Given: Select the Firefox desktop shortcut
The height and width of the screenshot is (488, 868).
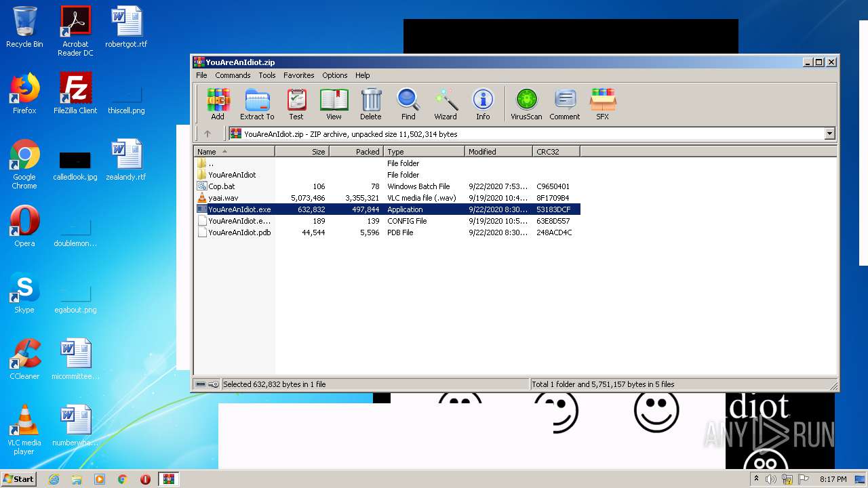Looking at the screenshot, I should (24, 94).
